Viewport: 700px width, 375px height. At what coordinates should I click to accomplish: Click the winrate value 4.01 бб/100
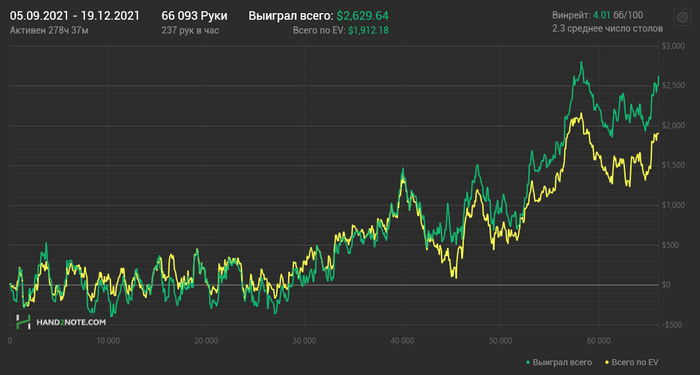click(x=618, y=16)
